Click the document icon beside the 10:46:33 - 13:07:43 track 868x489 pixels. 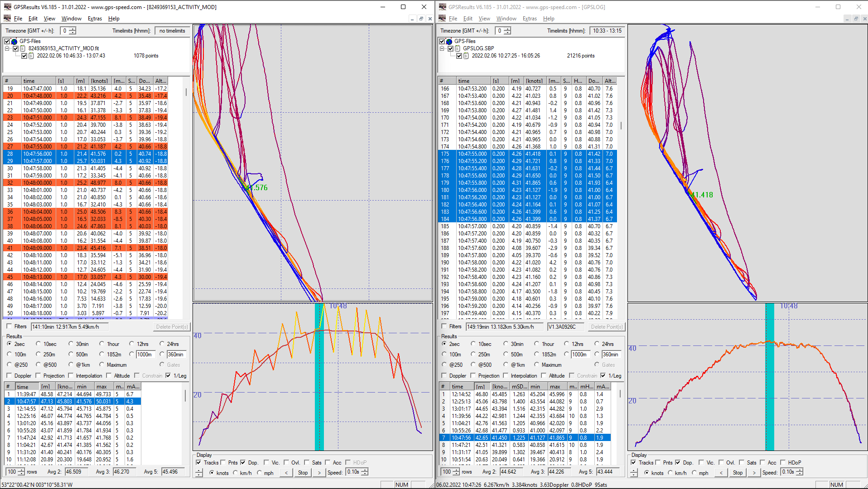(x=31, y=56)
